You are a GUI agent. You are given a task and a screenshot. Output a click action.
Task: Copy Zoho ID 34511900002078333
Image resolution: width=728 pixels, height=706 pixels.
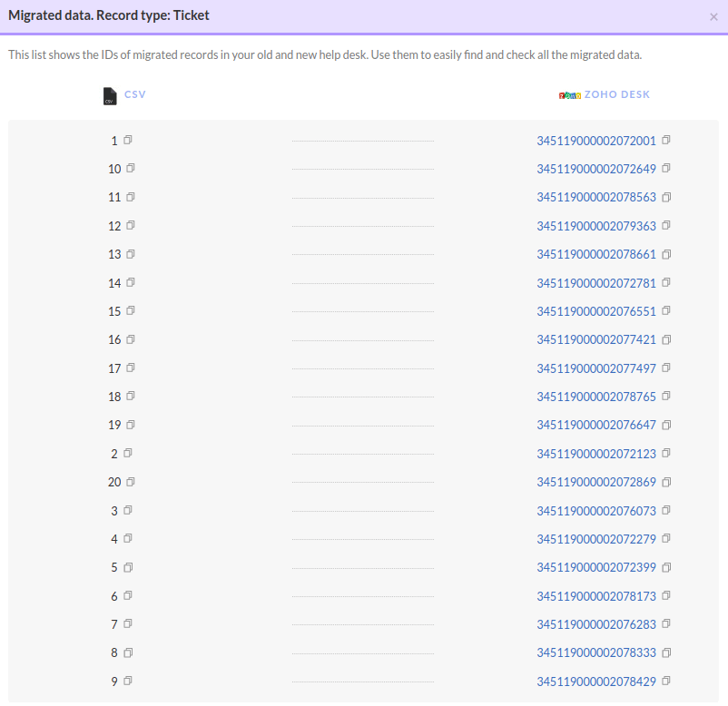tap(666, 652)
